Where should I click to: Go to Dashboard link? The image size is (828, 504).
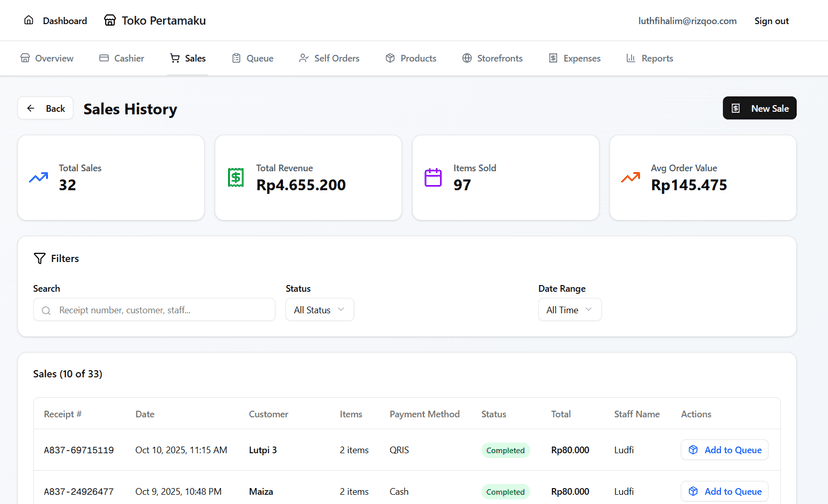click(55, 21)
